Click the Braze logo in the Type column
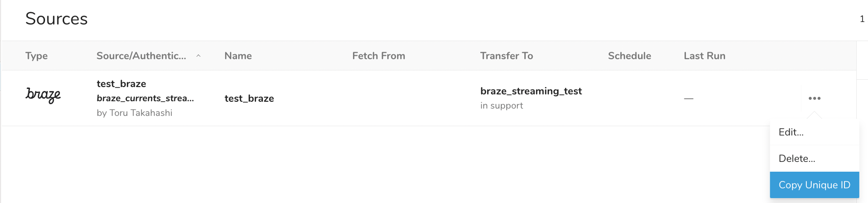 (x=43, y=95)
